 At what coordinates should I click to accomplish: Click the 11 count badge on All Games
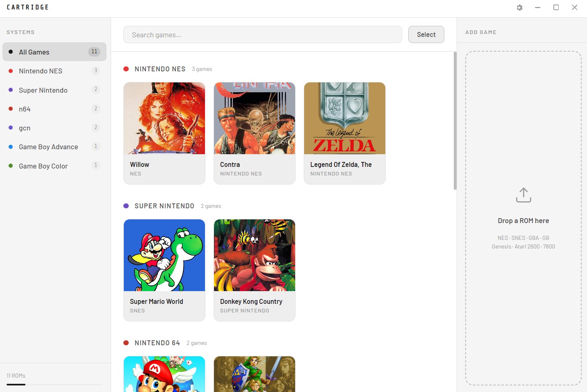pyautogui.click(x=94, y=52)
